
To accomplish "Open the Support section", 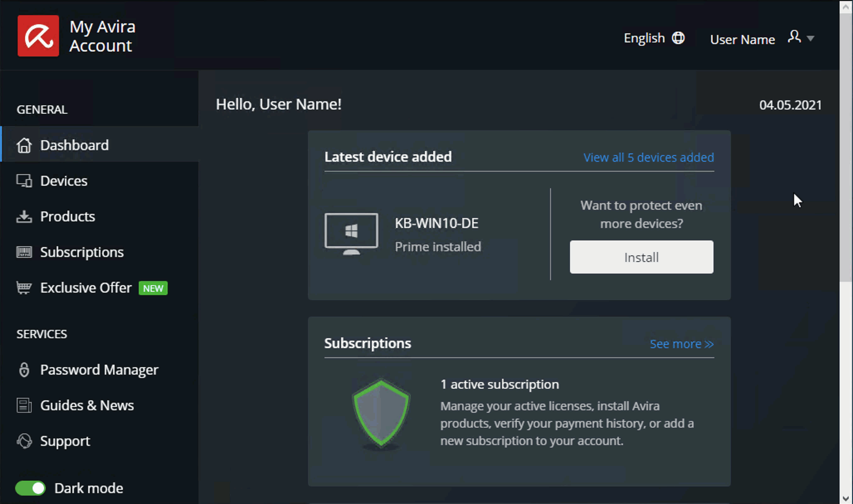I will 100,441.
